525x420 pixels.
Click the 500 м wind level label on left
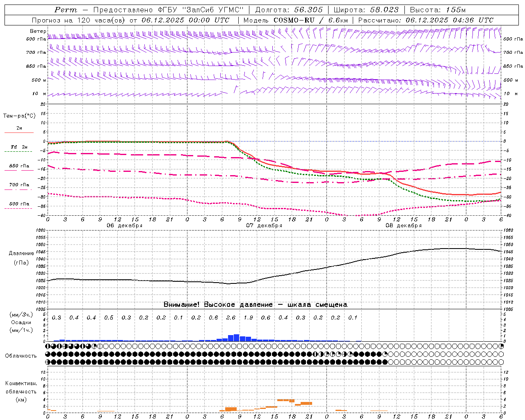click(39, 80)
